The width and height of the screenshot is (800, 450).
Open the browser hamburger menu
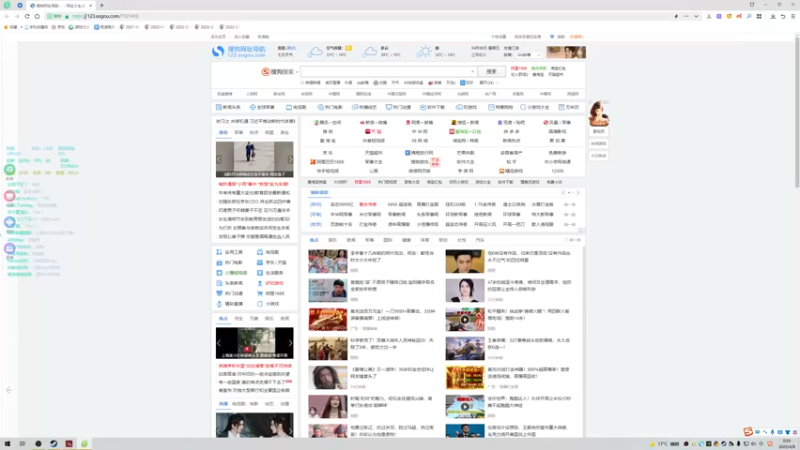coord(793,16)
